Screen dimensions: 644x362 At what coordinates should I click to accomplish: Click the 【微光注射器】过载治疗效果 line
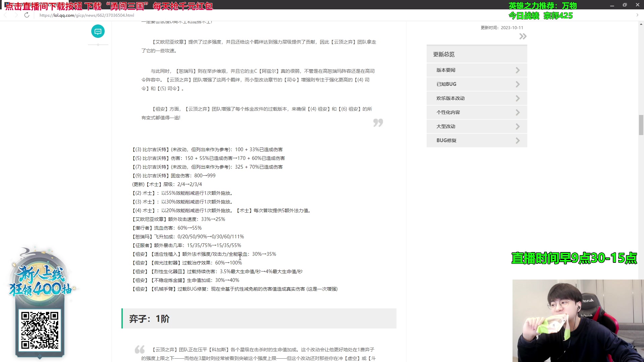[x=187, y=263]
